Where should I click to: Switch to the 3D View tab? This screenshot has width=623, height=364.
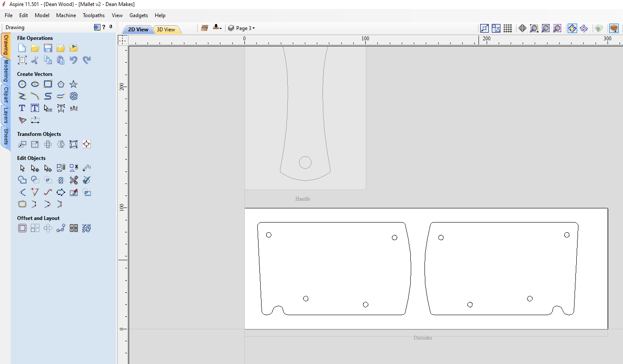point(166,29)
